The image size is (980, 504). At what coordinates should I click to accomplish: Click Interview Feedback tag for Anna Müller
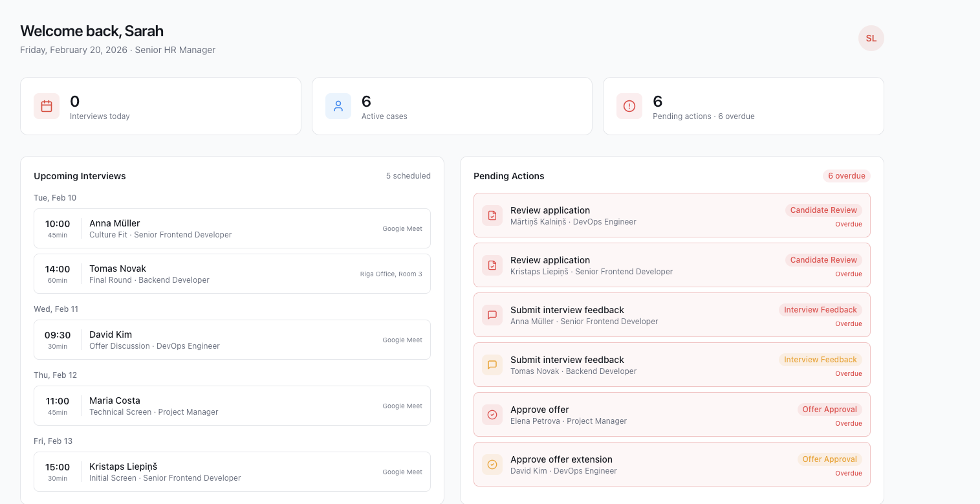coord(820,310)
